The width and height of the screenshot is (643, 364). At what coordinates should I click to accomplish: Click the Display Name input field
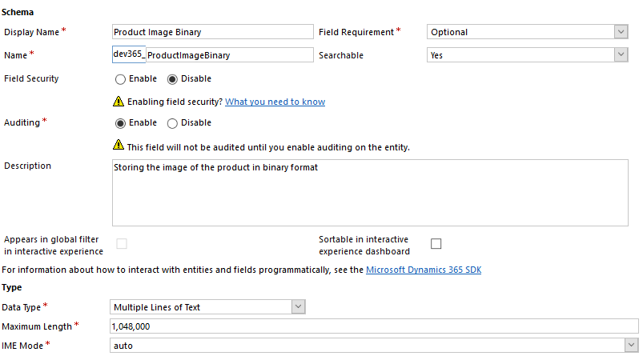tap(212, 32)
